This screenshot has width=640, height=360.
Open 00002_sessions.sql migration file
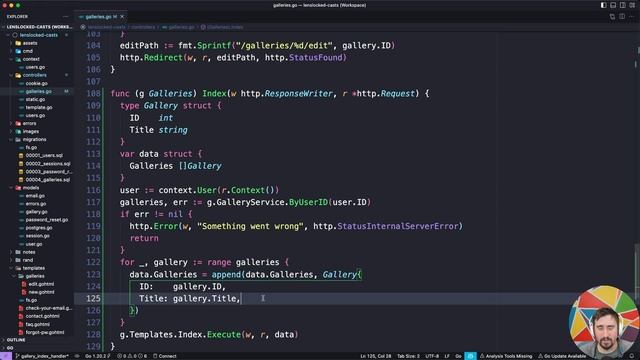(47, 164)
